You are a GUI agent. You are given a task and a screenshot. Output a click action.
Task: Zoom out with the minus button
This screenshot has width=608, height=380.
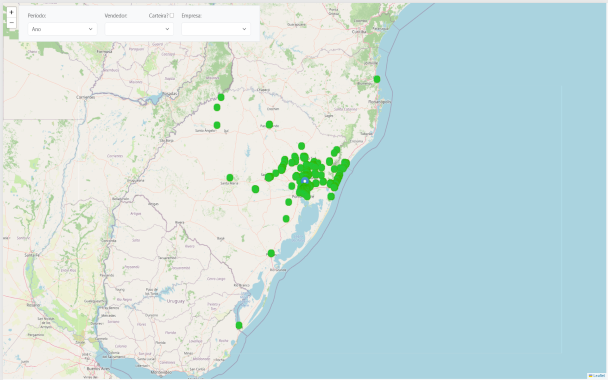tap(11, 22)
